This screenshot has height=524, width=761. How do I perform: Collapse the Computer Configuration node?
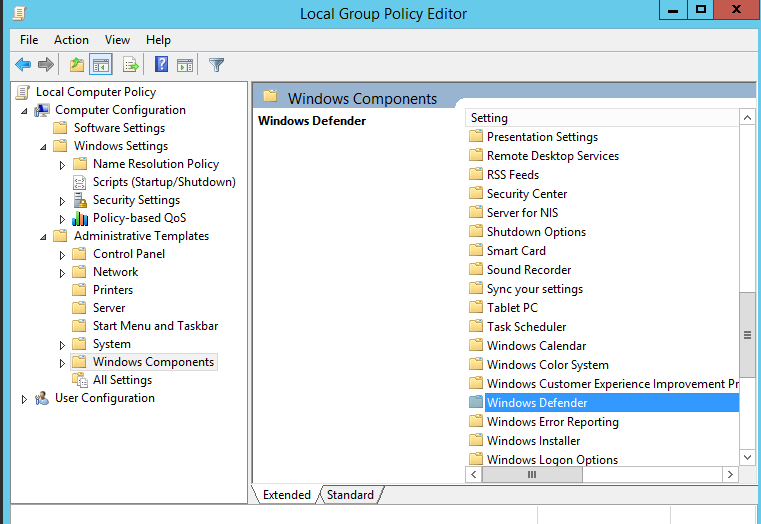coord(24,111)
